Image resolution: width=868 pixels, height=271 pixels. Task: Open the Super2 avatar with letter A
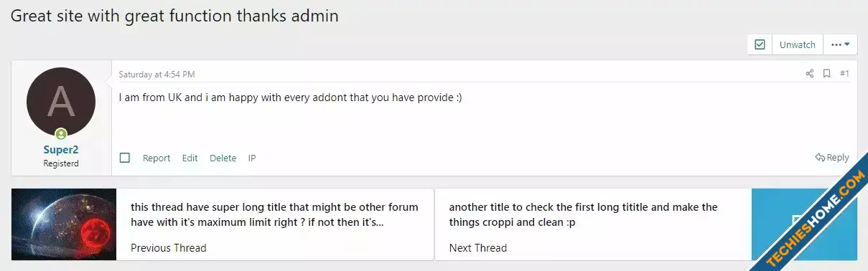click(61, 102)
